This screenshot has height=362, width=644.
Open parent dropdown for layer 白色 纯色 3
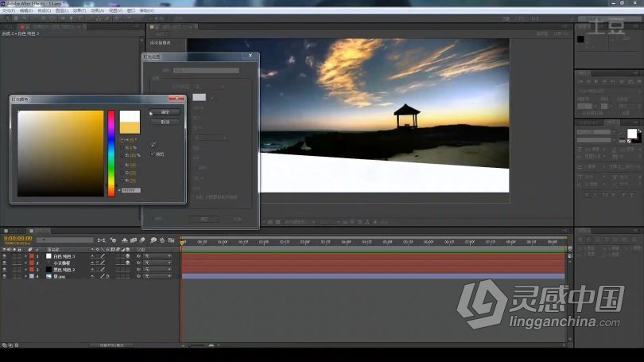[157, 256]
